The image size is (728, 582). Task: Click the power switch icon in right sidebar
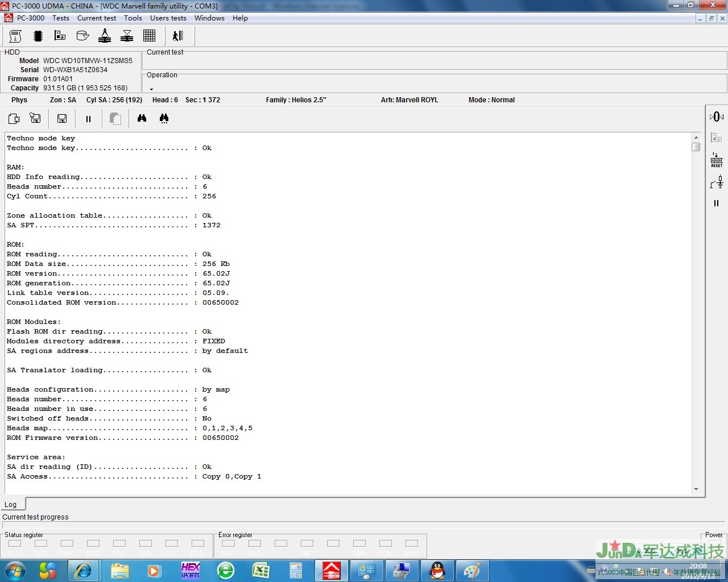(x=717, y=182)
